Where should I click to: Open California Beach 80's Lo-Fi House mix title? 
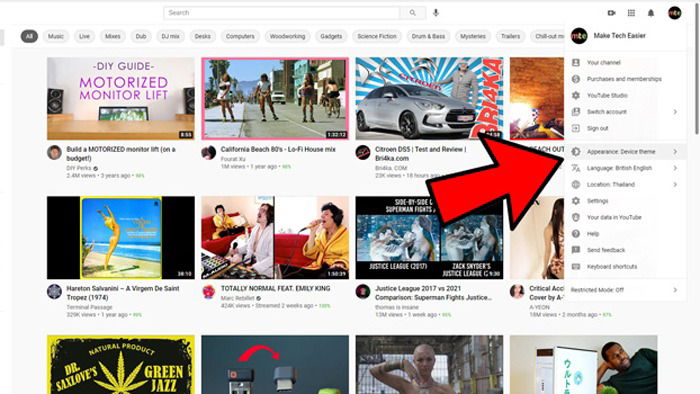tap(278, 149)
